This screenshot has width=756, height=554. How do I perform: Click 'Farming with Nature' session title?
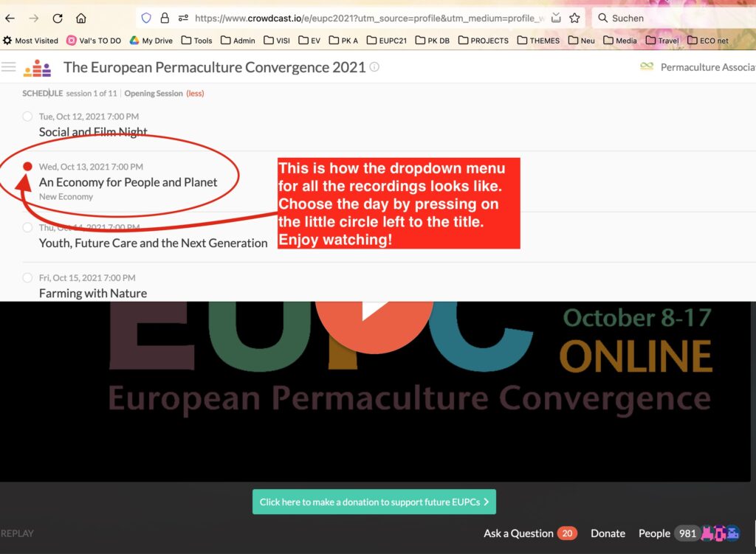(93, 293)
